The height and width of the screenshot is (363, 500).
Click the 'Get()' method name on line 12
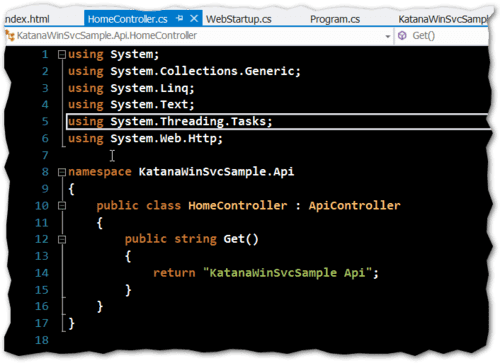[x=241, y=239]
